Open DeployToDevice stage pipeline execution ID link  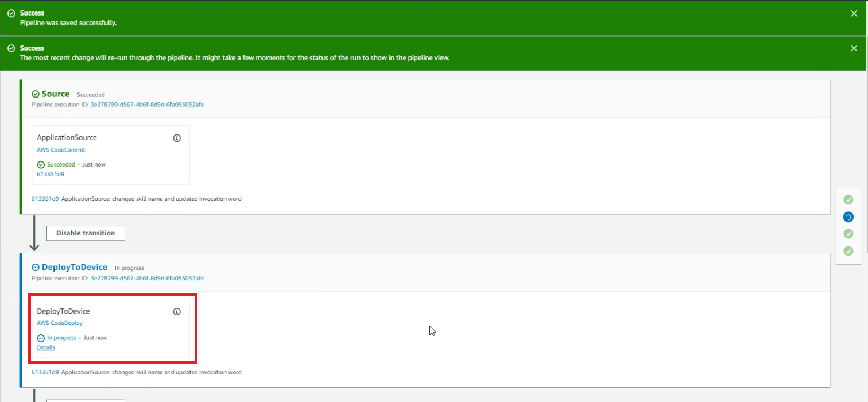(x=147, y=278)
